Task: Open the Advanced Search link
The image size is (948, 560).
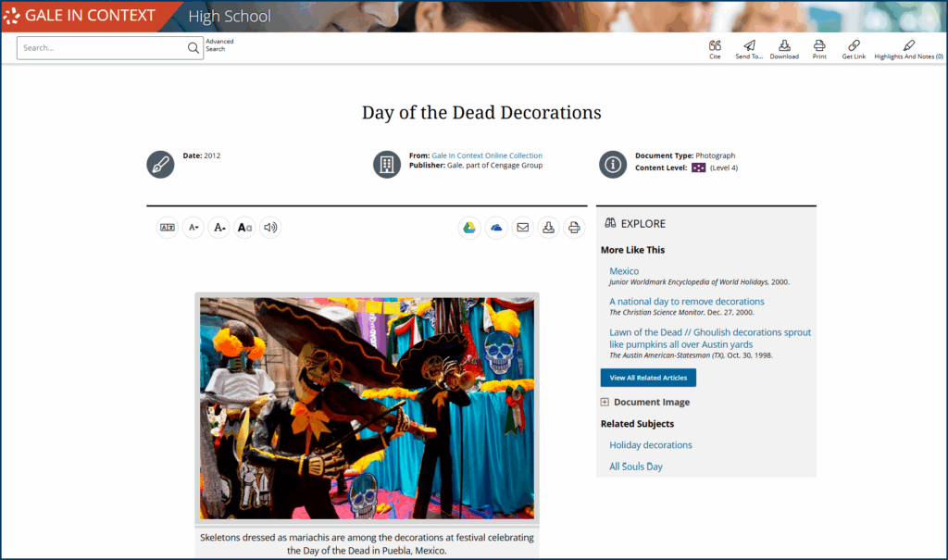Action: [219, 44]
